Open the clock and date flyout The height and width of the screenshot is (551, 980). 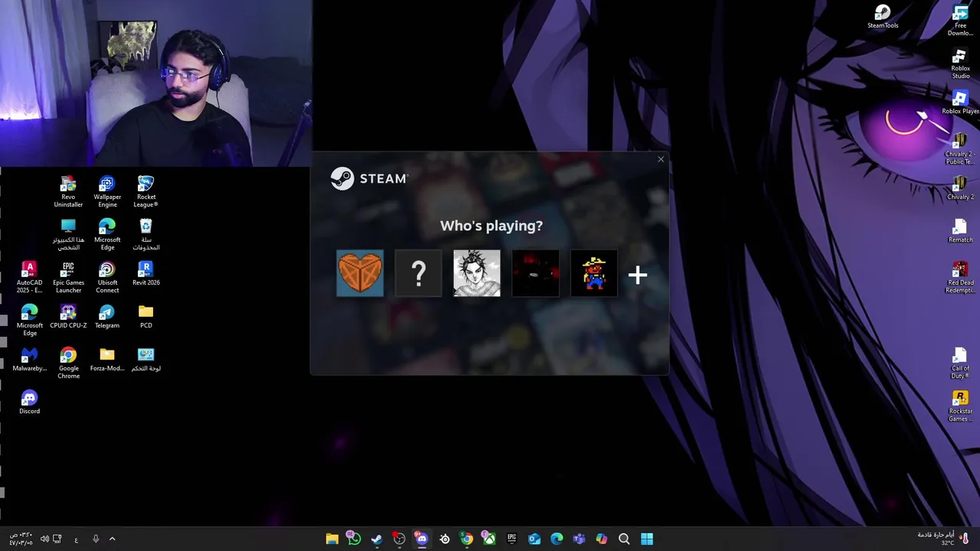click(x=21, y=539)
